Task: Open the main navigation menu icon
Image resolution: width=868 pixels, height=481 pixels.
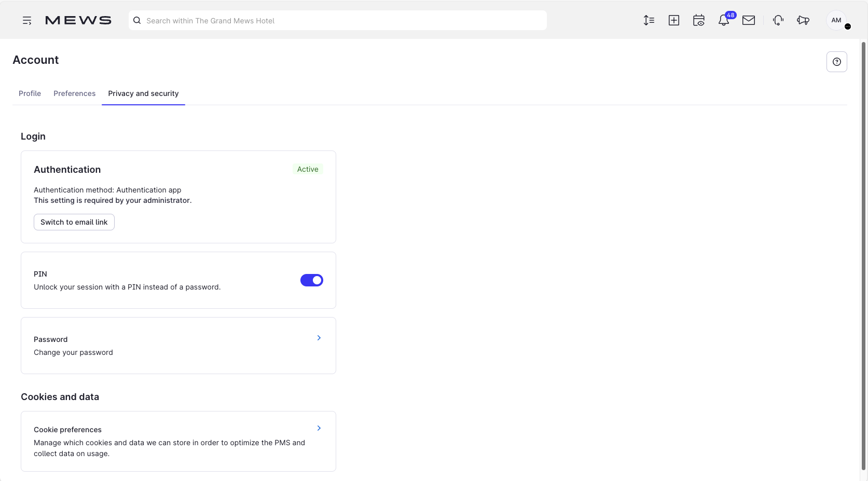Action: (27, 21)
